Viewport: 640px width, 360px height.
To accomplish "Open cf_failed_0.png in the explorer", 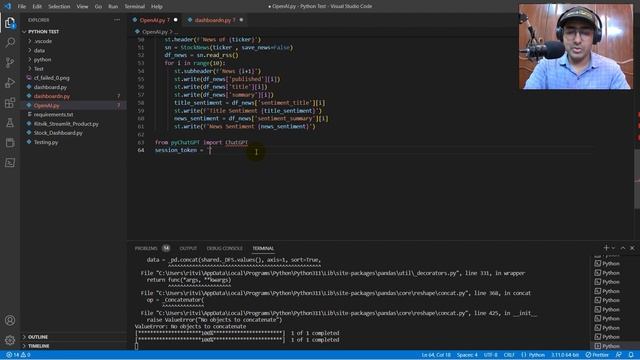I will pyautogui.click(x=51, y=78).
